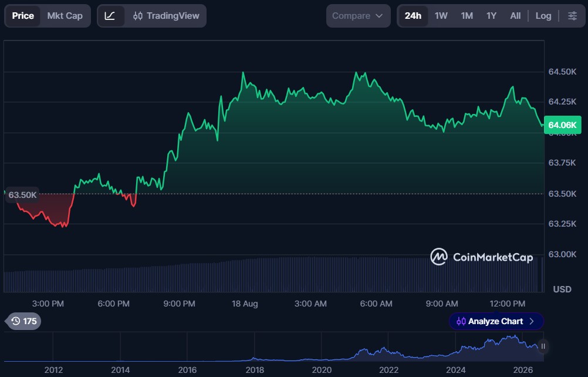This screenshot has width=588, height=377.
Task: Select the Mkt Cap tab
Action: coord(65,16)
